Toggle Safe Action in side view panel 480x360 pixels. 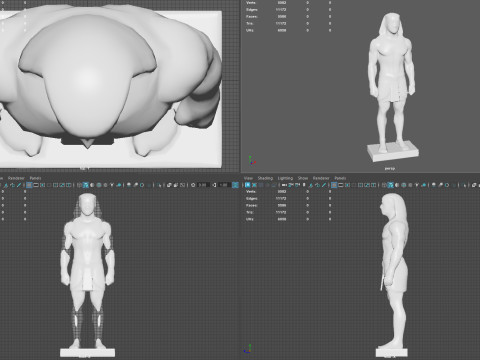click(367, 185)
